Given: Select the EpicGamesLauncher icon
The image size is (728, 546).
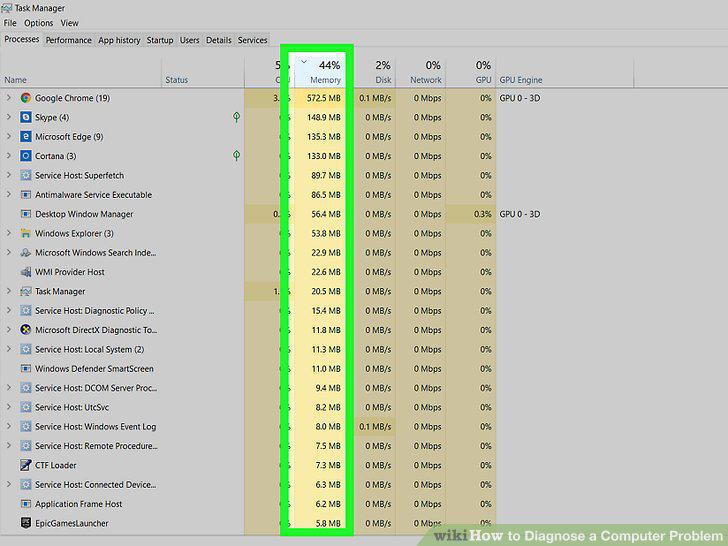Looking at the screenshot, I should click(x=26, y=523).
